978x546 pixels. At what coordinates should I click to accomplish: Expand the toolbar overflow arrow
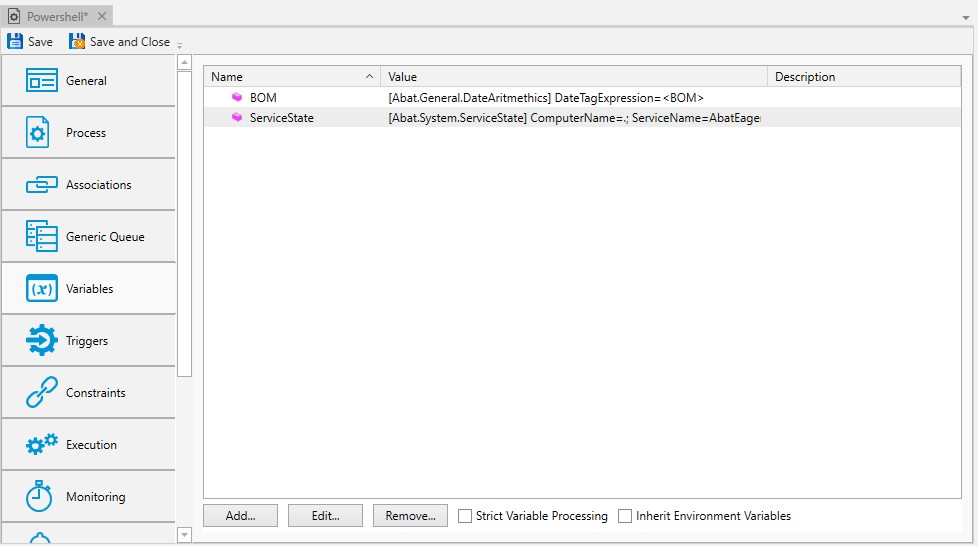tap(180, 45)
